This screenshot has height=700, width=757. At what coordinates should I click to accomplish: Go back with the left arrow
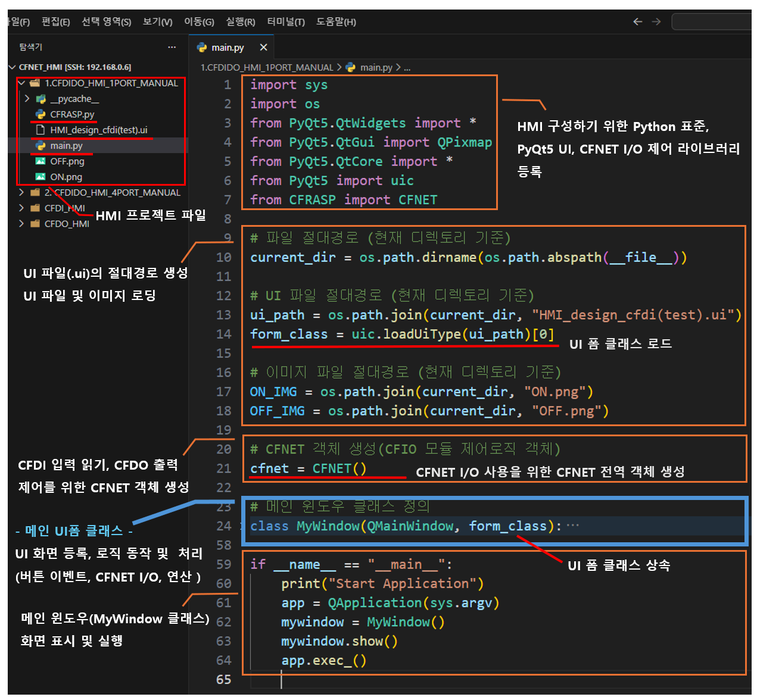click(637, 21)
